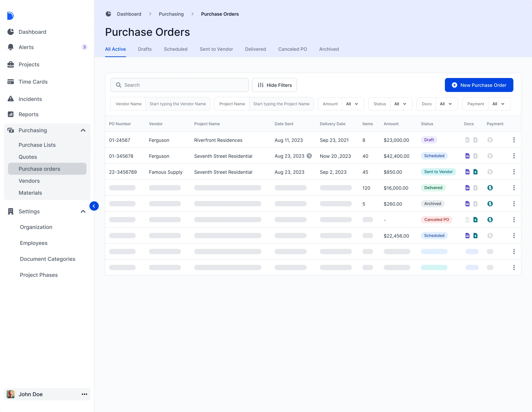The width and height of the screenshot is (532, 412).
Task: Switch to the Sent to Vendor tab
Action: tap(216, 49)
